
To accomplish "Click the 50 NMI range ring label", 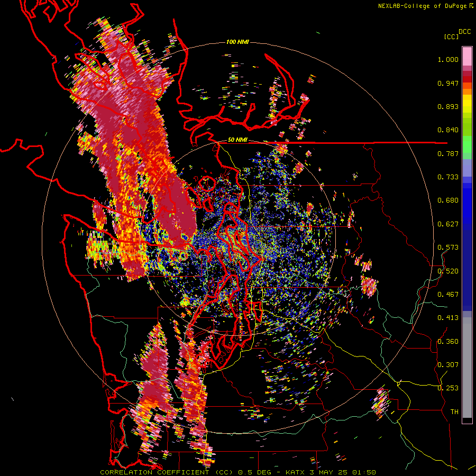I will [x=237, y=140].
